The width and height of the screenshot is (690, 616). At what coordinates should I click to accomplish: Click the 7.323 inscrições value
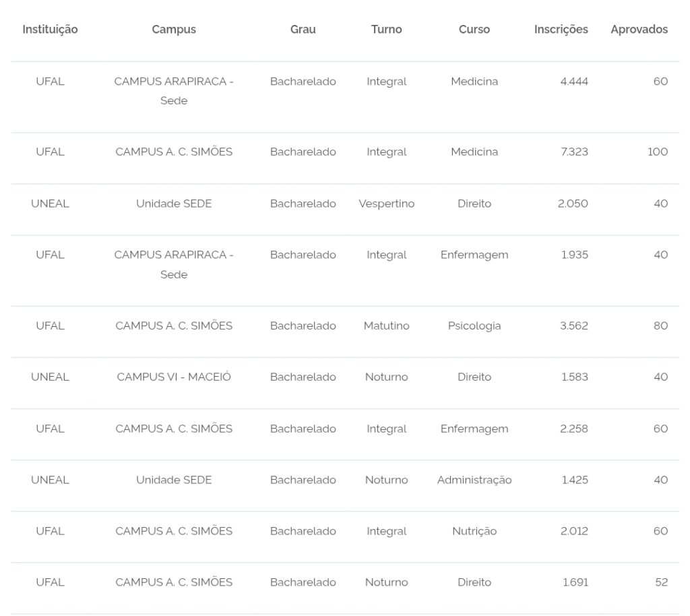574,152
